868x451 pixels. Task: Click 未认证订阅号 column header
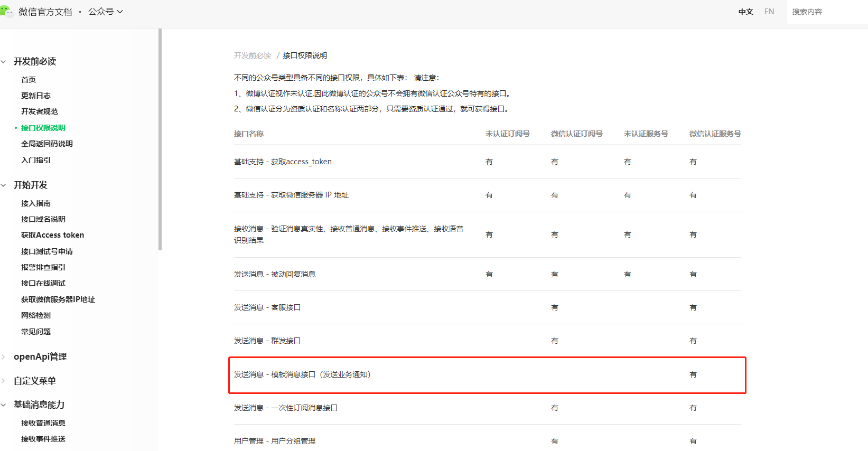[508, 134]
